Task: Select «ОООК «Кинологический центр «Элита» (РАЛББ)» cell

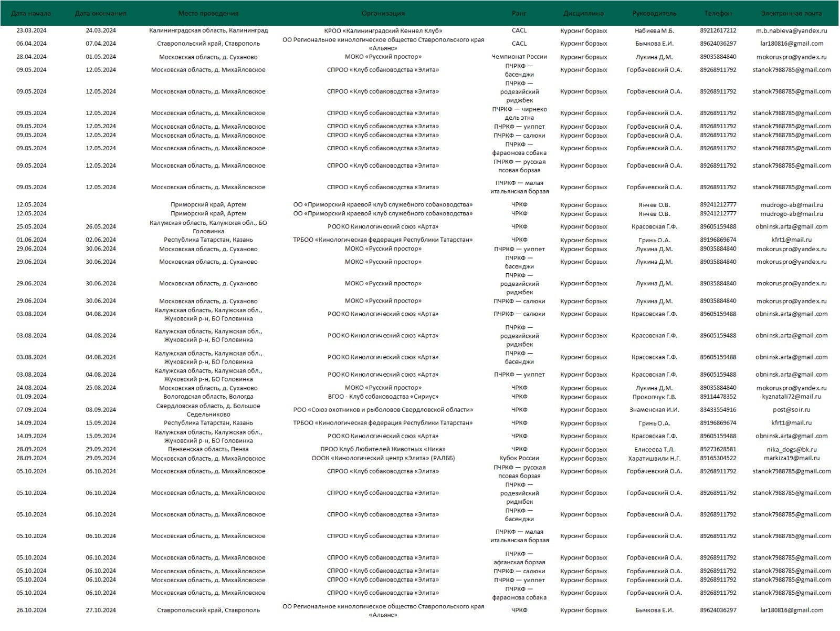Action: (383, 458)
